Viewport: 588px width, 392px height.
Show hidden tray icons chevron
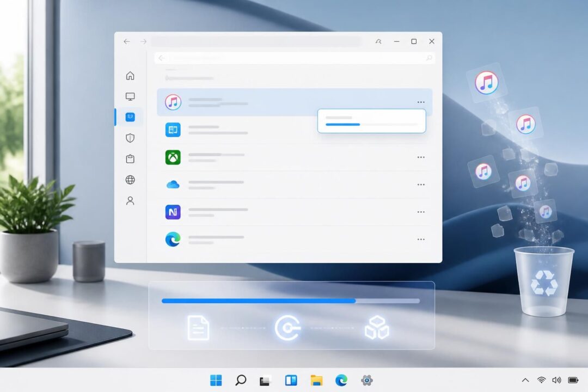point(525,381)
